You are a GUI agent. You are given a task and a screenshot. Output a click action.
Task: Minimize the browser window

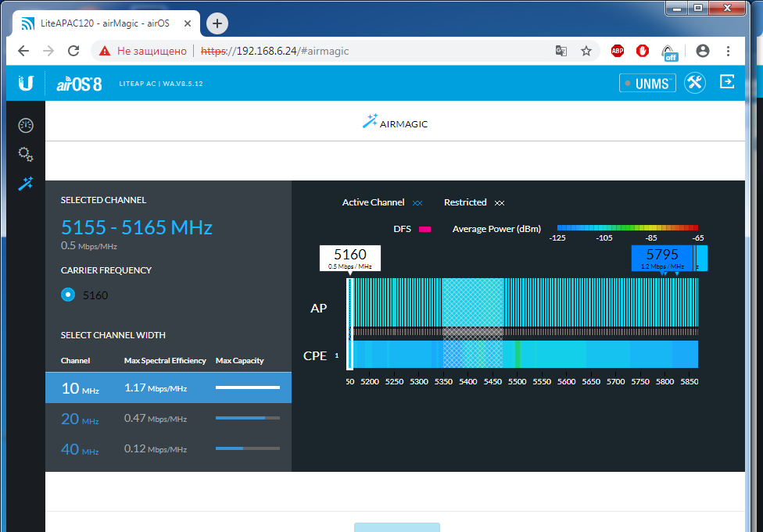point(676,8)
